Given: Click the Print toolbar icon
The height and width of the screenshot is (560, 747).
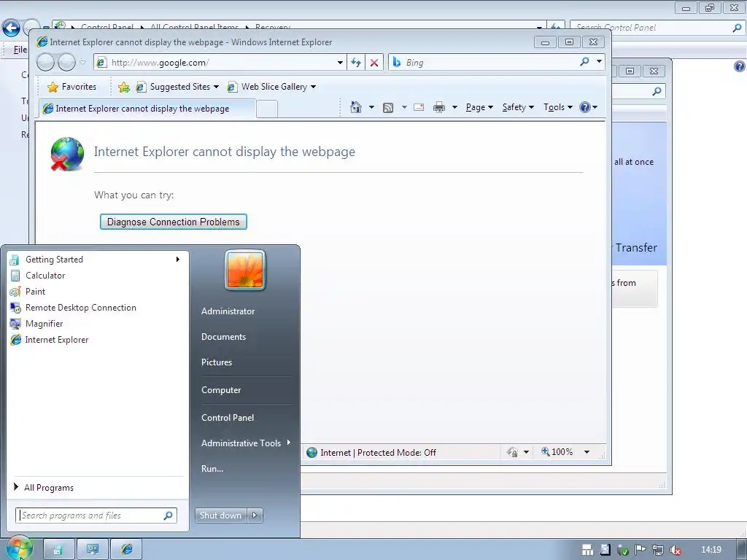Looking at the screenshot, I should coord(438,108).
